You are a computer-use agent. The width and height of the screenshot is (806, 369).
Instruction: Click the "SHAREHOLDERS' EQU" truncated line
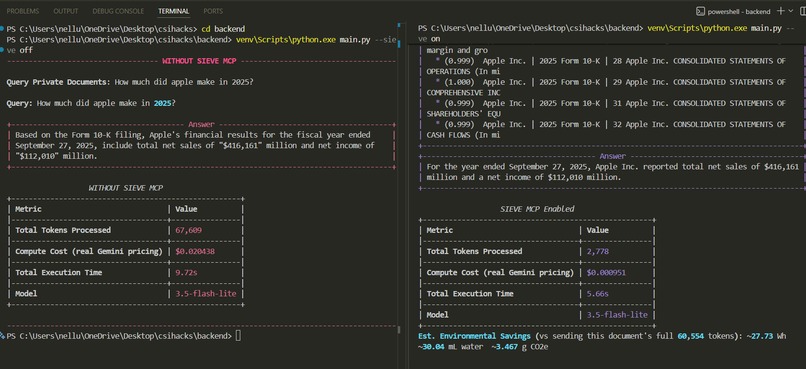click(464, 114)
